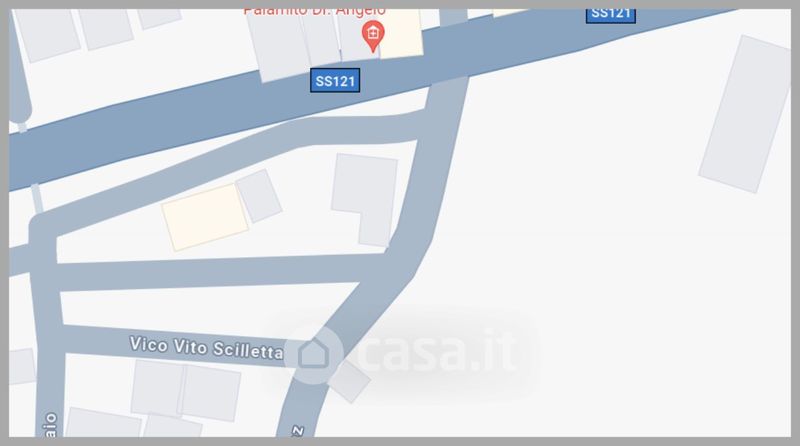Select the large gray building on right edge
This screenshot has width=800, height=446.
point(746,113)
